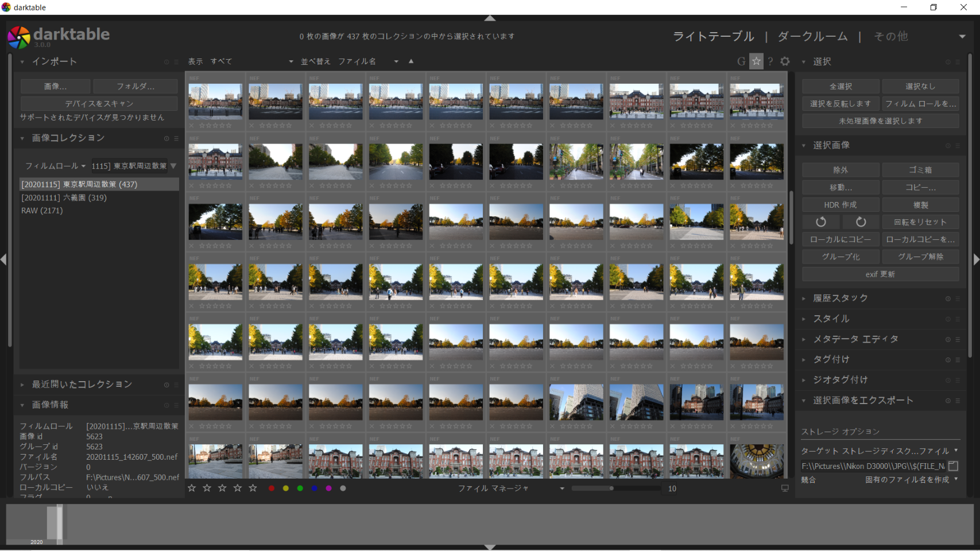
Task: Switch to the ダークルーム view
Action: click(x=812, y=37)
